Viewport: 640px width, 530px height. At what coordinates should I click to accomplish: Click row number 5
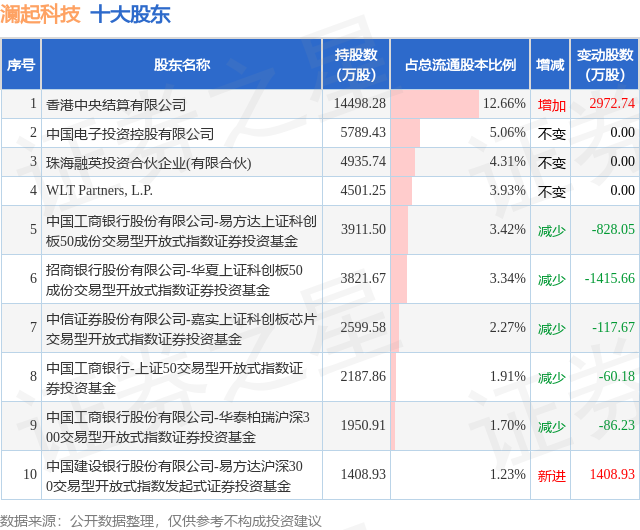33,229
